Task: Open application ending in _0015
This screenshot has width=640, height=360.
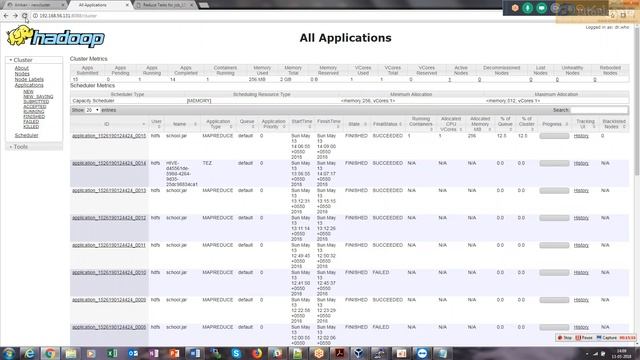Action: pyautogui.click(x=109, y=136)
